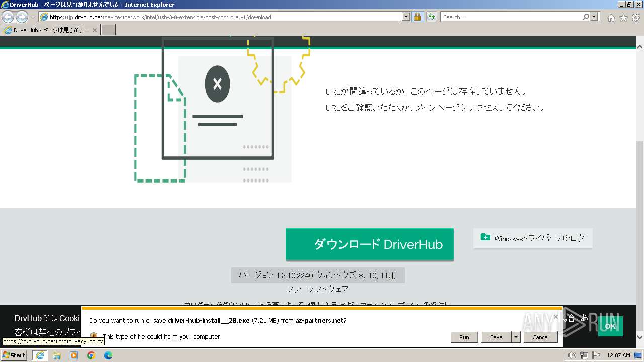This screenshot has height=362, width=644.
Task: Click the page scrollbar up arrow
Action: pyautogui.click(x=639, y=46)
